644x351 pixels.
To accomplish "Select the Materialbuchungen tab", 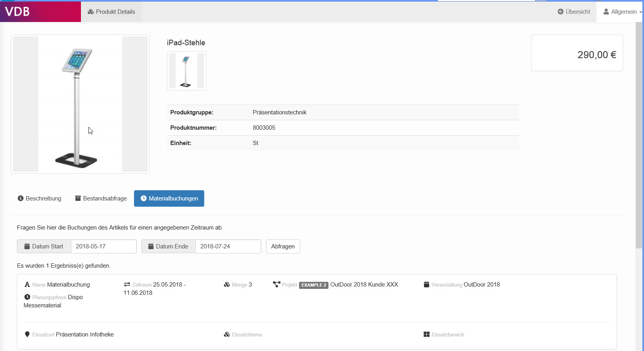I will [169, 198].
